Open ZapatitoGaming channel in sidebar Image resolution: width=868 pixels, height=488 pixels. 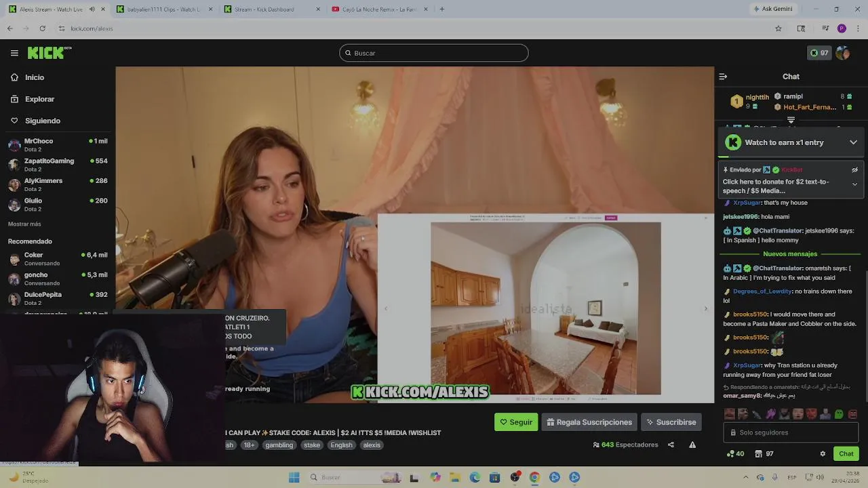click(57, 165)
